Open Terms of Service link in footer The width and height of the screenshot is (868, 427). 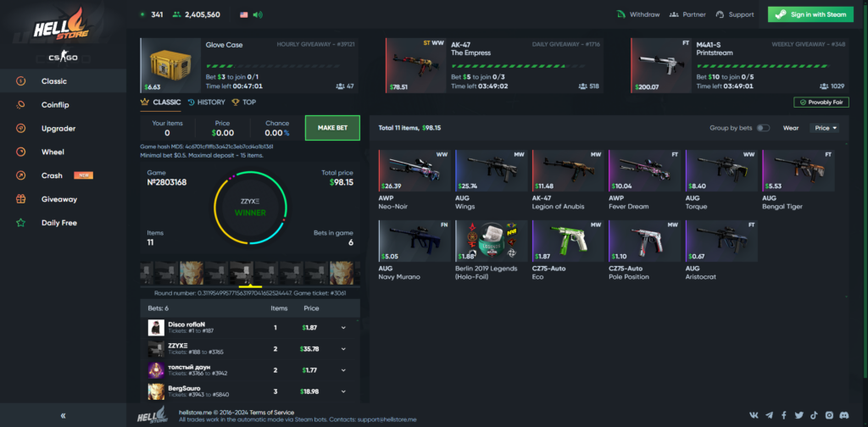(x=272, y=412)
